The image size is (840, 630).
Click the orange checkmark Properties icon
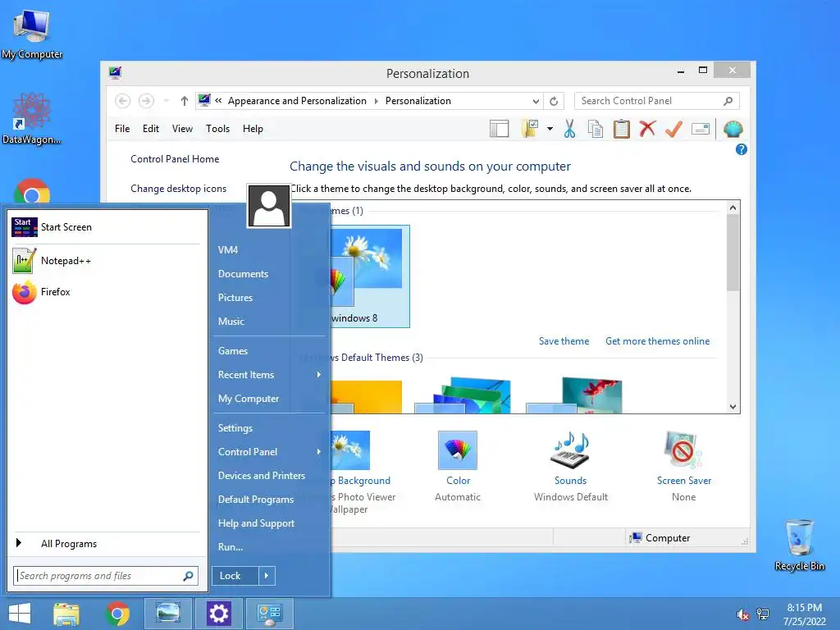pyautogui.click(x=674, y=129)
